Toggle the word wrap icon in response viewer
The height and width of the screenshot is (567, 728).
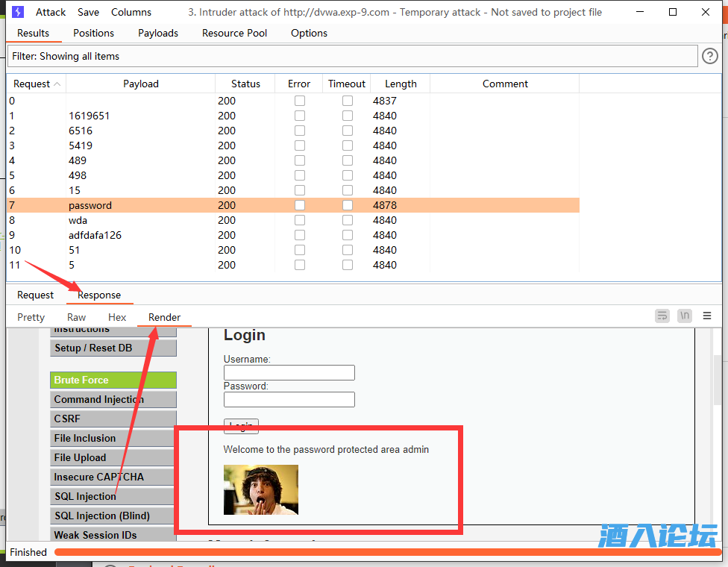662,316
